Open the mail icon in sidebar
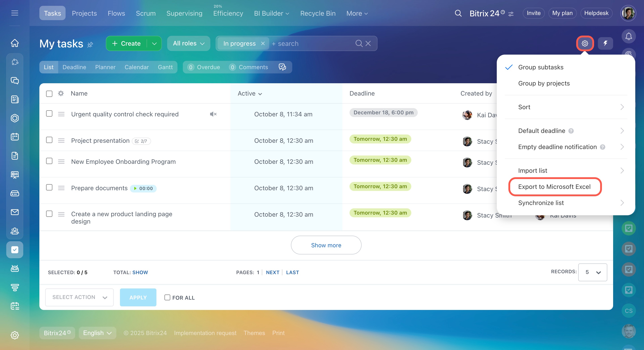The width and height of the screenshot is (644, 350). [x=15, y=212]
